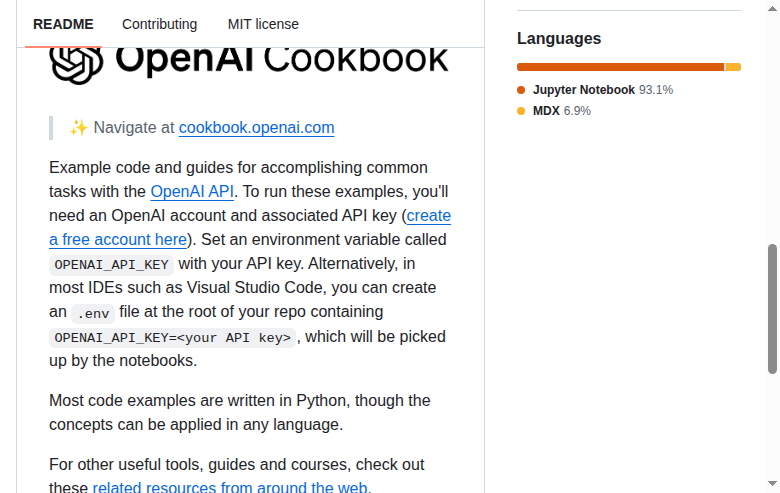Click the Languages heading
The image size is (780, 493).
(x=559, y=39)
